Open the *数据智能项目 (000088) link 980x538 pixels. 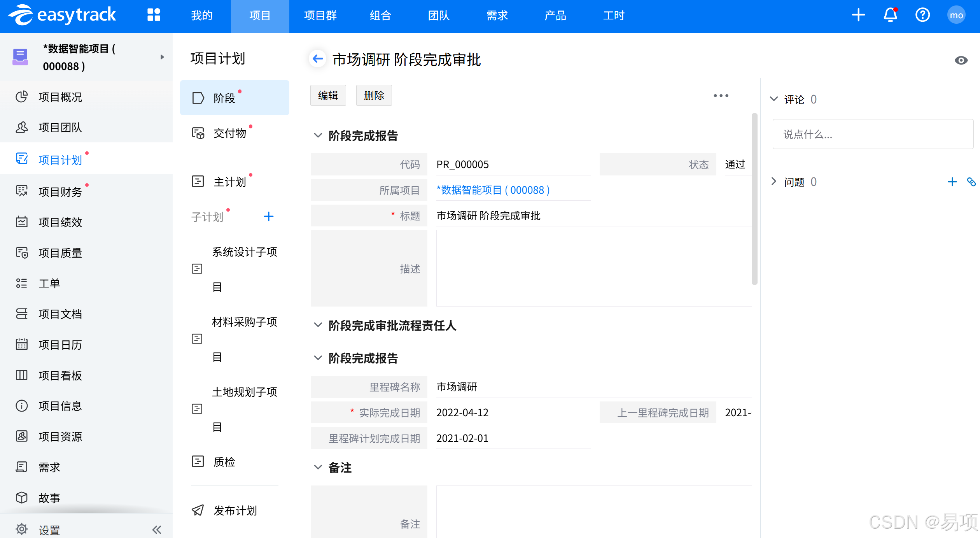tap(493, 190)
